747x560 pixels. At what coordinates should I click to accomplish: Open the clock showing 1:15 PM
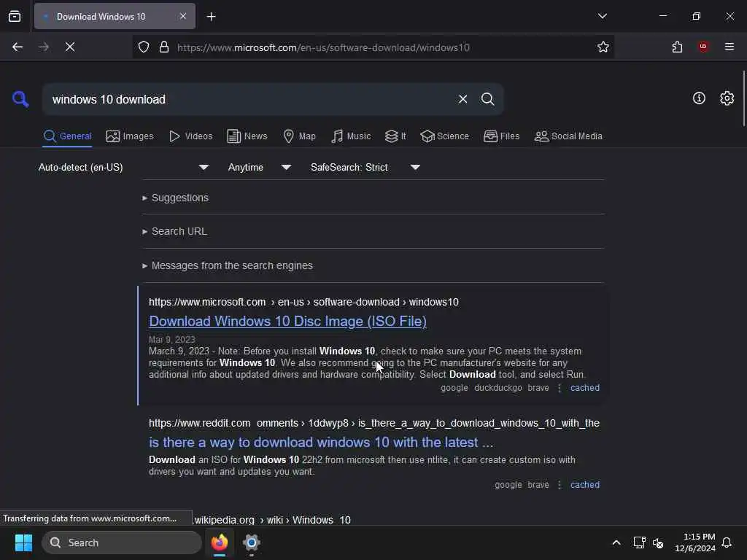(694, 542)
